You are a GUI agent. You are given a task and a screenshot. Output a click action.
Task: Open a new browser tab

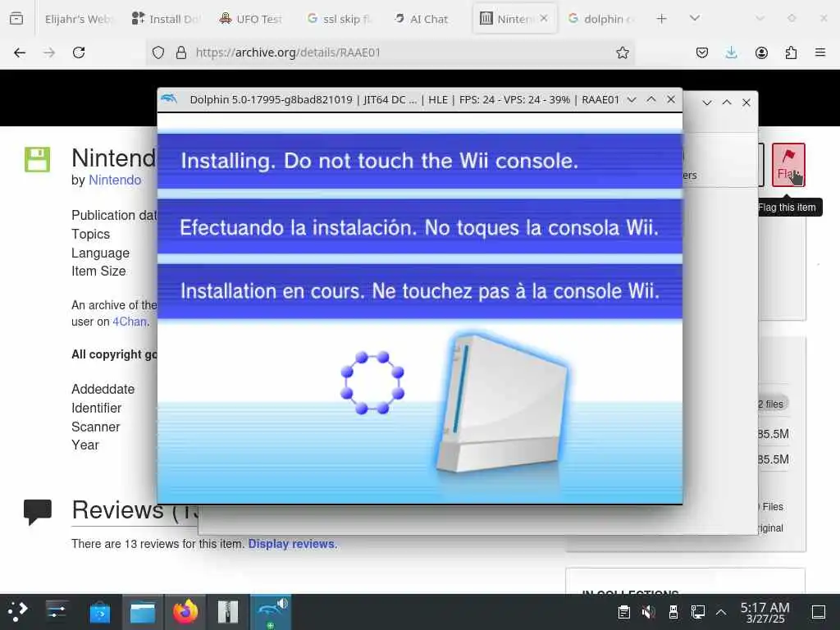tap(662, 19)
